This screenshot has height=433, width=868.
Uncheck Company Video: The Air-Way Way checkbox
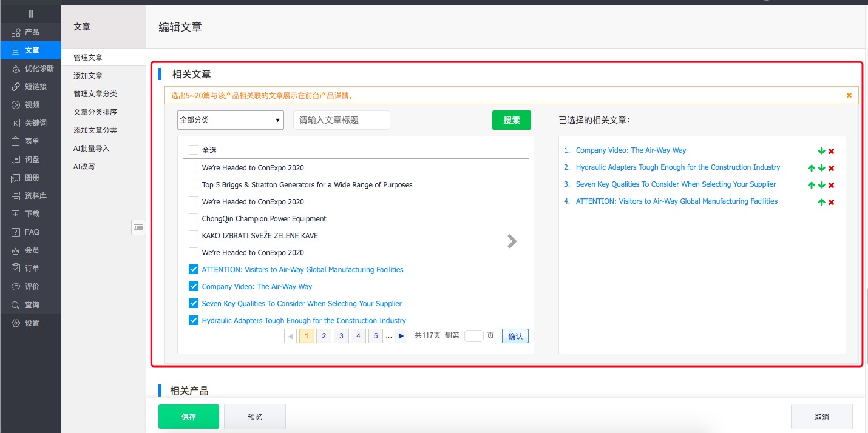pos(194,286)
